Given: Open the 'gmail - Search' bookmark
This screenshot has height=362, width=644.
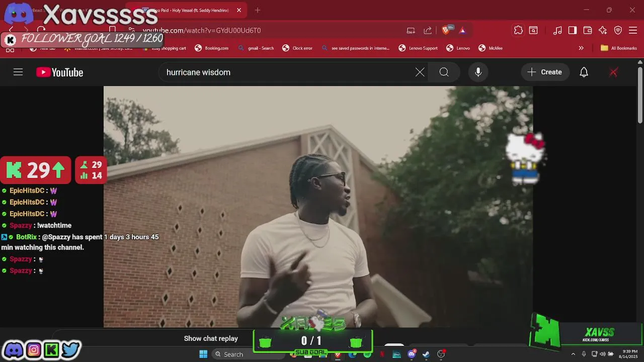Looking at the screenshot, I should 256,48.
